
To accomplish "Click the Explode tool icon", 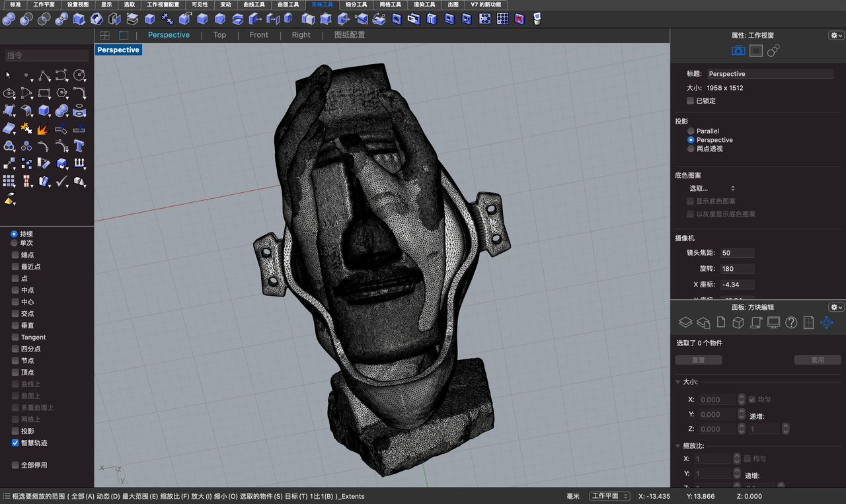I will click(44, 128).
